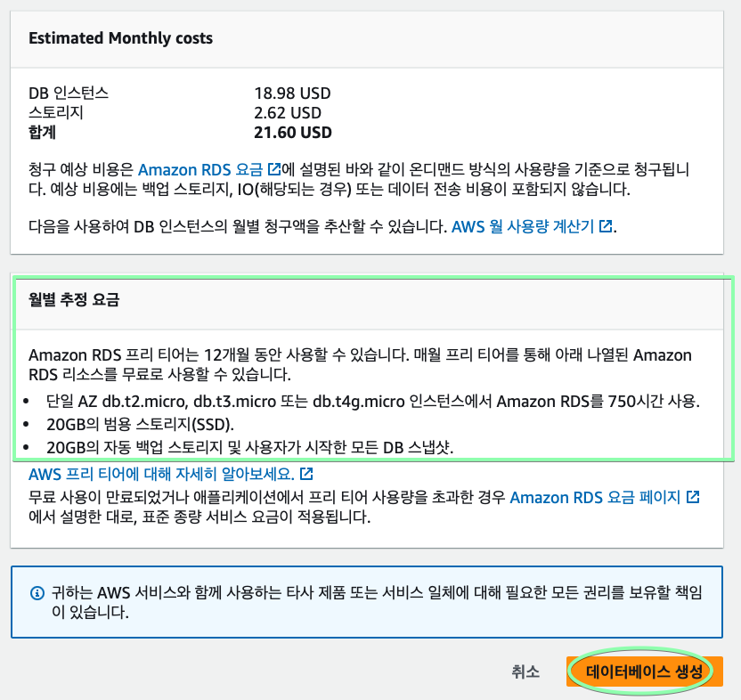
Task: Open the Amazon RDS 요금 페이지 link
Action: (x=595, y=497)
